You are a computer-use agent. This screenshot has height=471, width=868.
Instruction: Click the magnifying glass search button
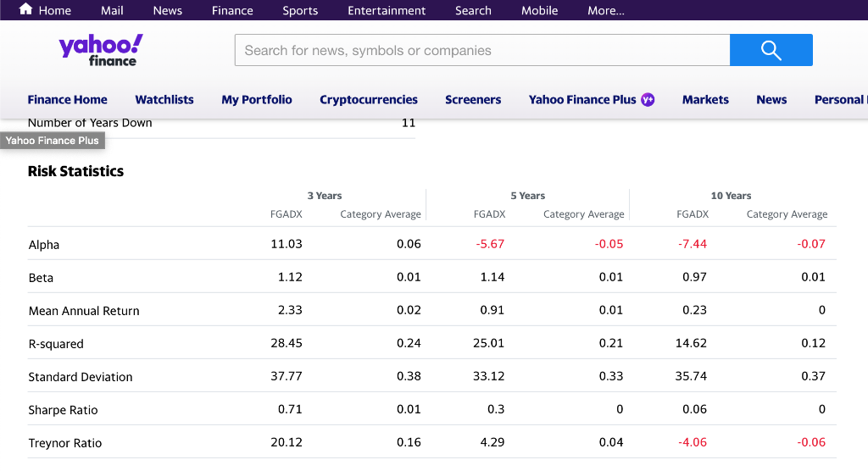click(x=771, y=50)
